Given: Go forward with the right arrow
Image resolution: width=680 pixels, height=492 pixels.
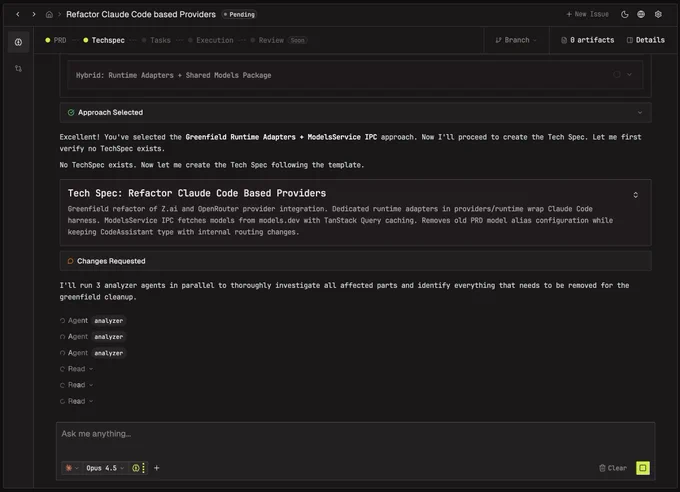Looking at the screenshot, I should (34, 14).
